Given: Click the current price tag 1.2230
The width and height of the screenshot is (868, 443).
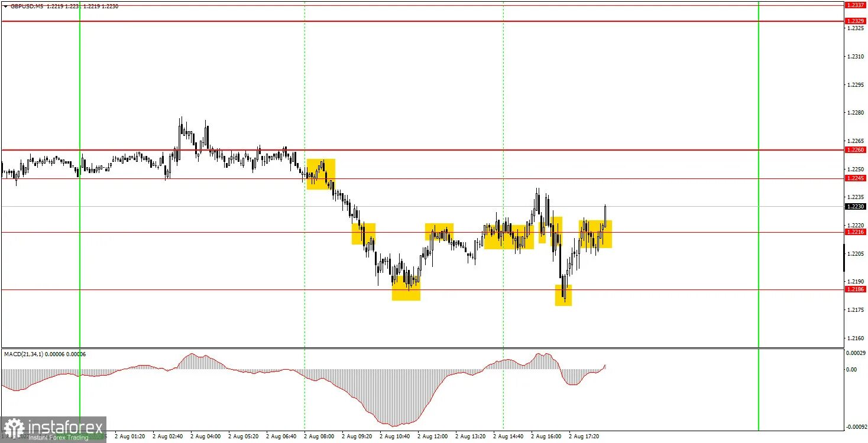Looking at the screenshot, I should click(855, 207).
